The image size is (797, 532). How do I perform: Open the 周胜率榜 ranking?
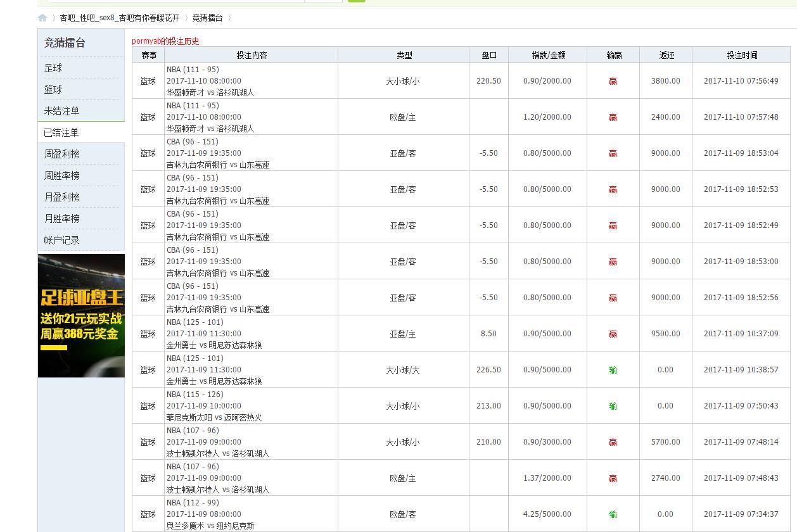(x=61, y=175)
